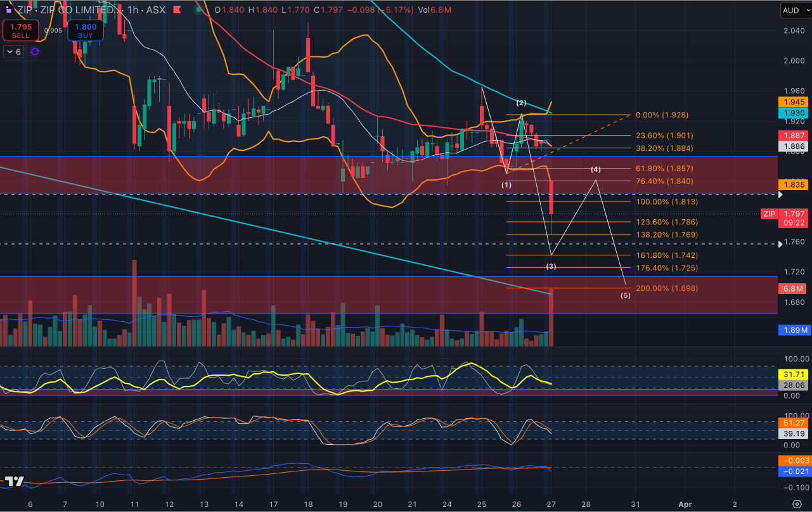Click the red 6.8M volume axis label
812x512 pixels.
click(794, 288)
